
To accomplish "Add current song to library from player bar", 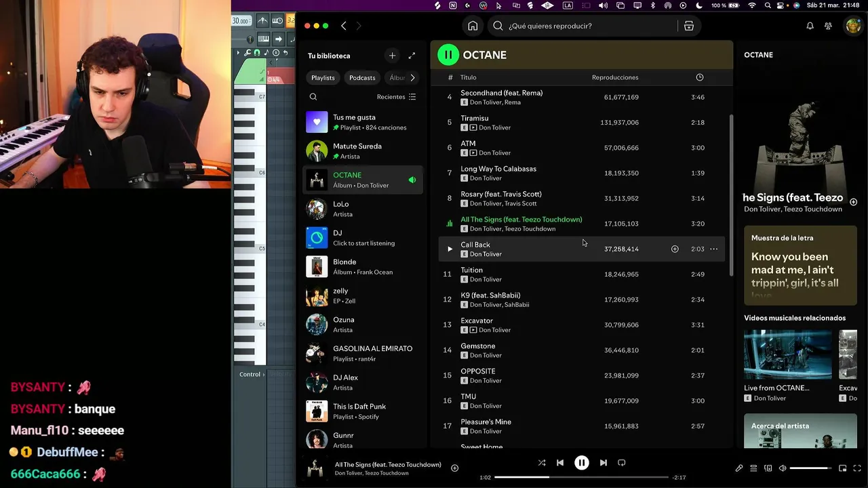I will coord(454,468).
